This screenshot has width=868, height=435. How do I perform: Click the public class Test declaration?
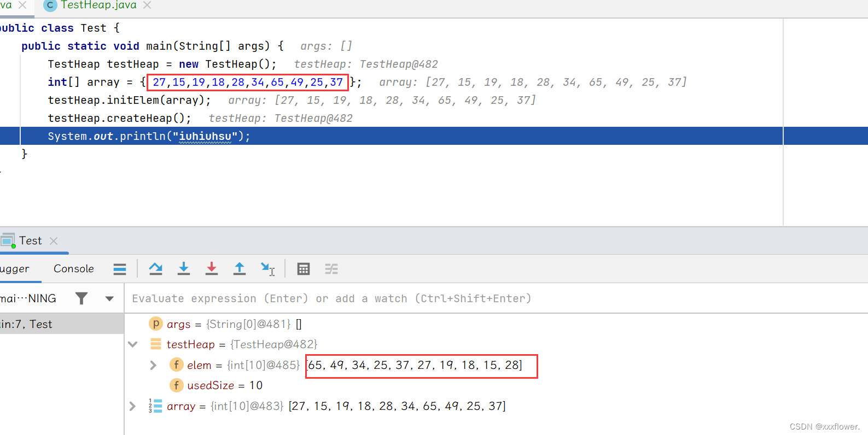[x=59, y=28]
